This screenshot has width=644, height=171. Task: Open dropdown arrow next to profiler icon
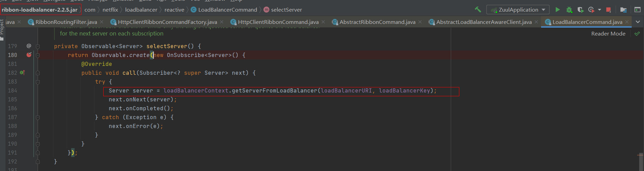(600, 10)
